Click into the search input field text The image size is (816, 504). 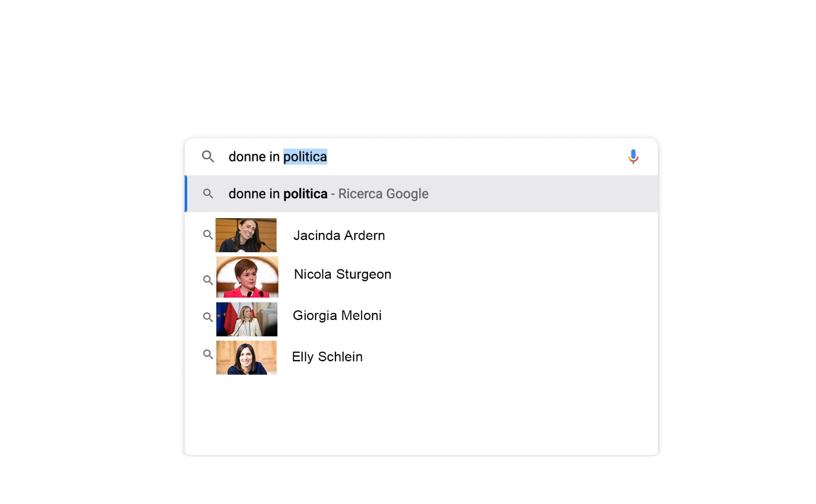point(278,156)
